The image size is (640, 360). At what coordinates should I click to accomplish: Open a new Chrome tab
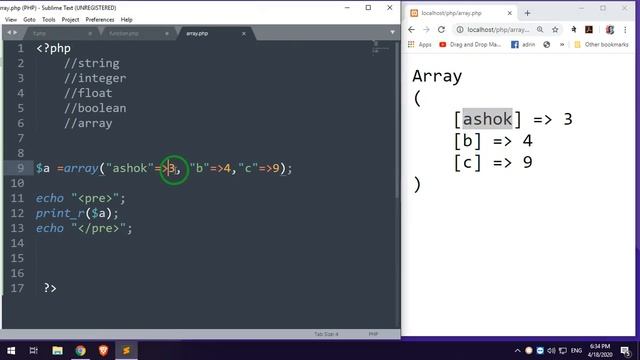(x=527, y=13)
